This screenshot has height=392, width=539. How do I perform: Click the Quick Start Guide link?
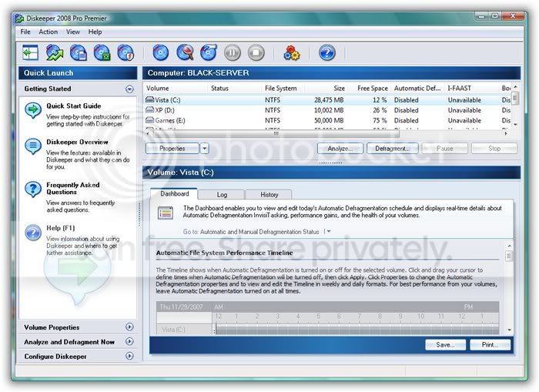pos(74,106)
